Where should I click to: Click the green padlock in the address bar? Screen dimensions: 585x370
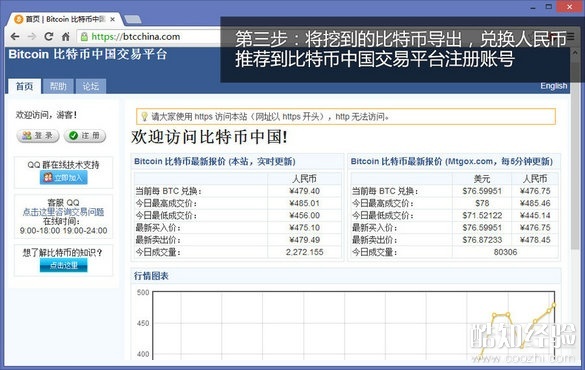tap(84, 37)
